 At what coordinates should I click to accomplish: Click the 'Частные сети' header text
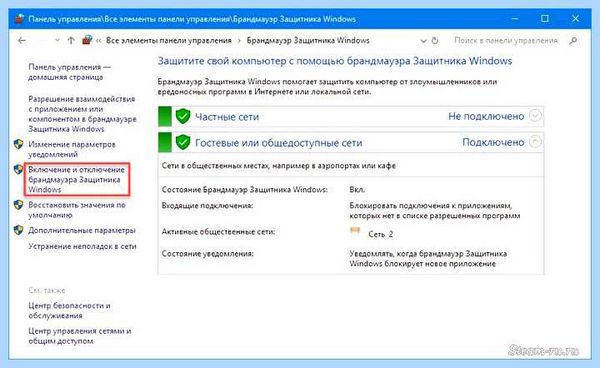pos(227,117)
